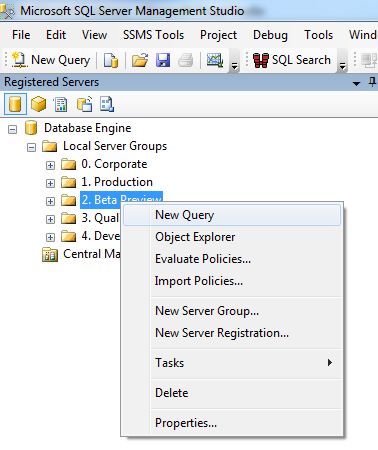Expand the 2. Beta Preview group
The image size is (378, 450).
tap(50, 201)
